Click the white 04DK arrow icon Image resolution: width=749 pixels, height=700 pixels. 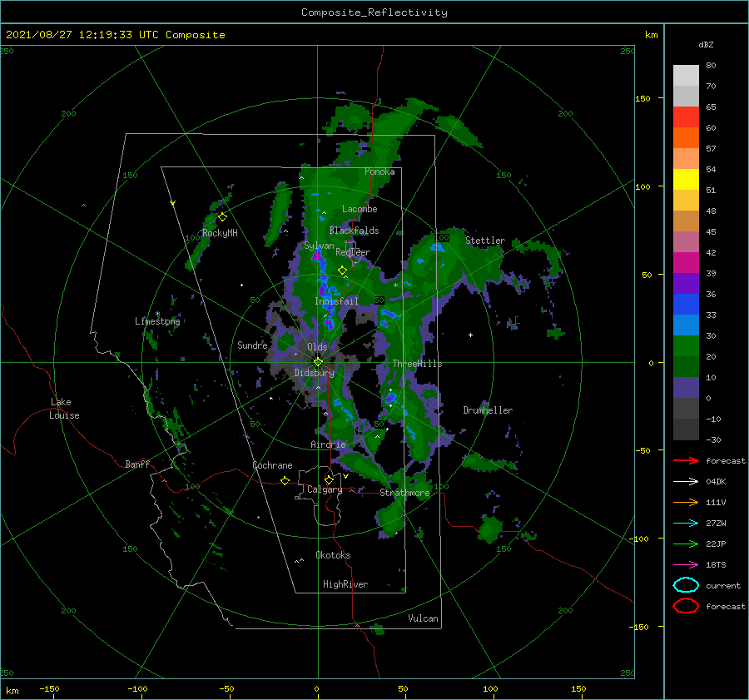[686, 482]
